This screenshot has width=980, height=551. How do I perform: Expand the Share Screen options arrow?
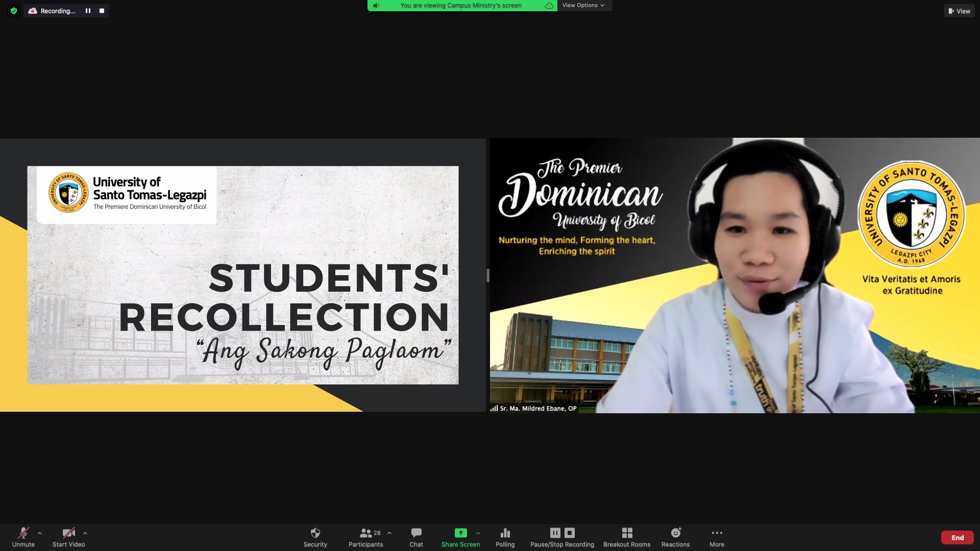coord(478,533)
